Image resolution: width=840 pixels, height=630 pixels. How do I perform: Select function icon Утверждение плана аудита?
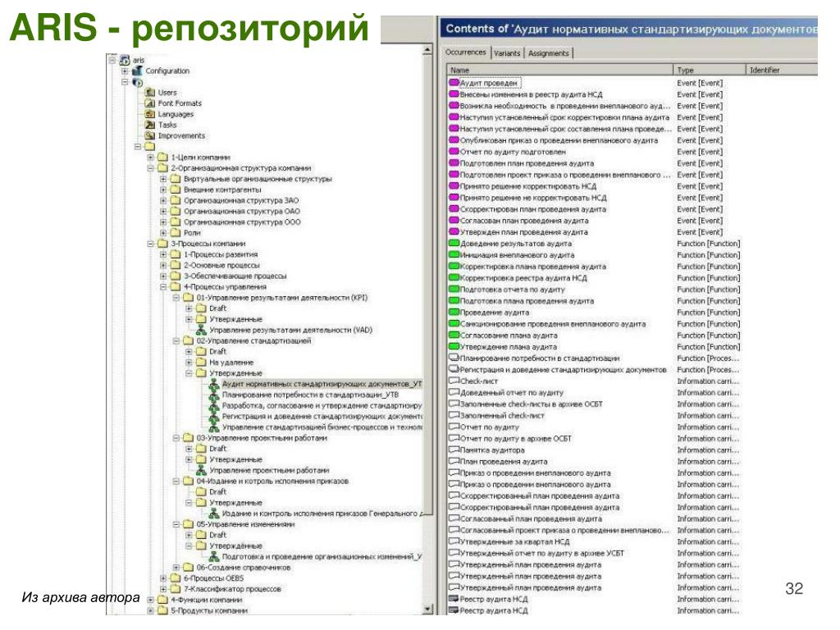(454, 347)
